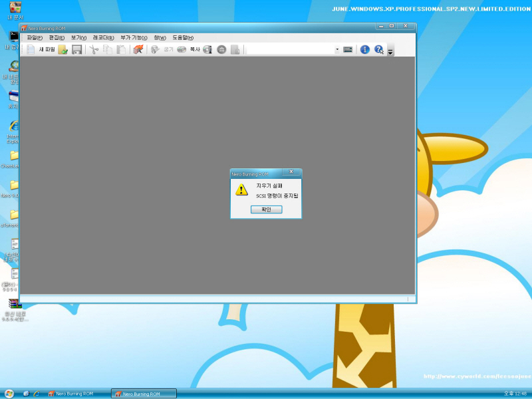Click the paste clipboard icon

(x=121, y=49)
